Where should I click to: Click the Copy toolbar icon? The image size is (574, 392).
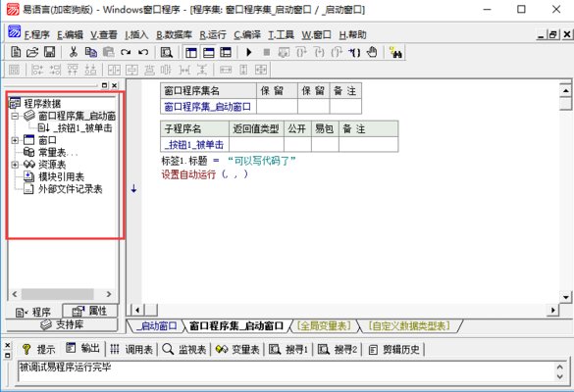pyautogui.click(x=91, y=52)
